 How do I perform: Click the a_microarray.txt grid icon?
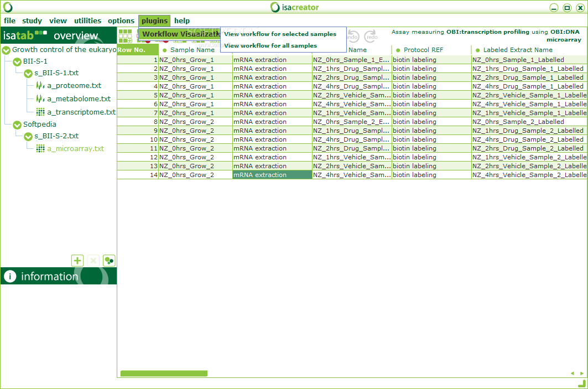pyautogui.click(x=40, y=148)
